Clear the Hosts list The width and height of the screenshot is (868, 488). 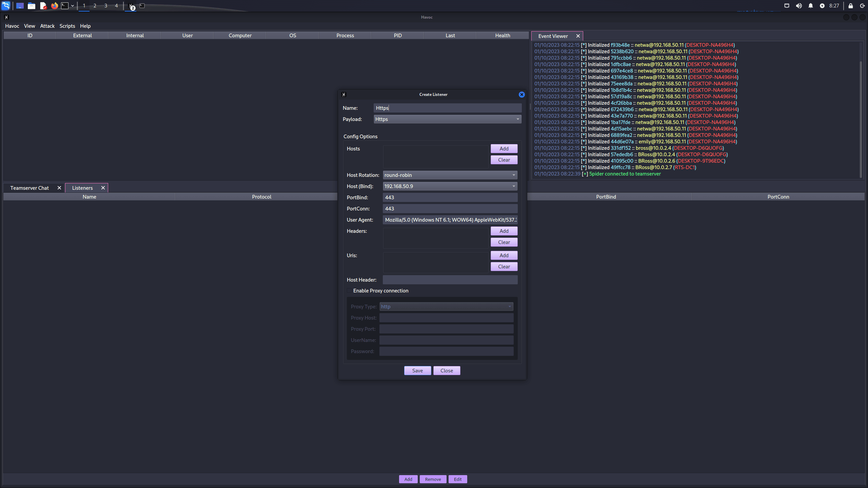pos(504,160)
